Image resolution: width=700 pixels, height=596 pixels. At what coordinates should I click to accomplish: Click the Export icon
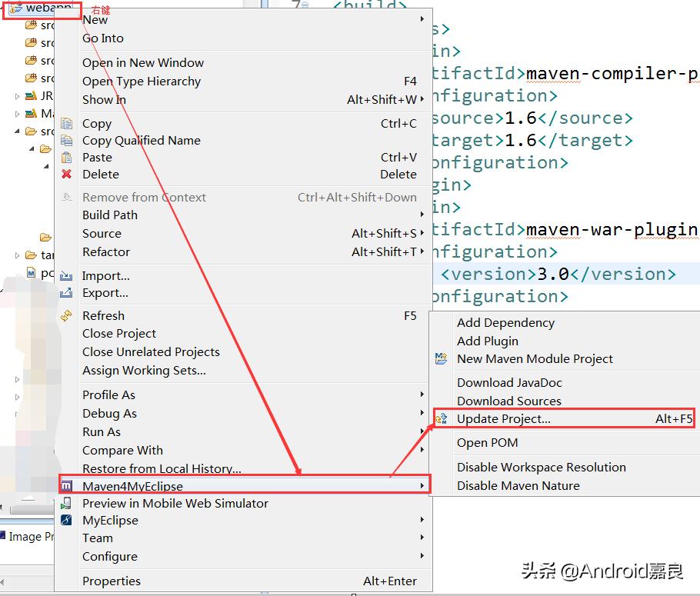[66, 293]
